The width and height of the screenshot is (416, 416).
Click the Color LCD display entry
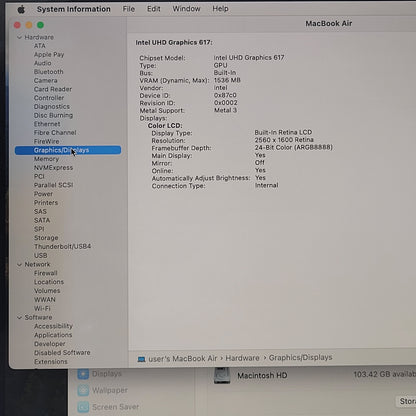(x=165, y=126)
